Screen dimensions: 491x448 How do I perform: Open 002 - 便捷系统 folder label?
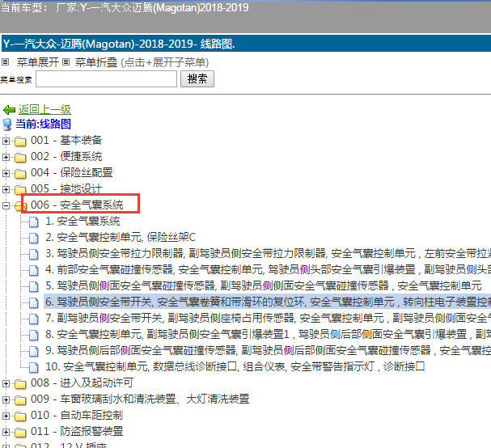66,157
